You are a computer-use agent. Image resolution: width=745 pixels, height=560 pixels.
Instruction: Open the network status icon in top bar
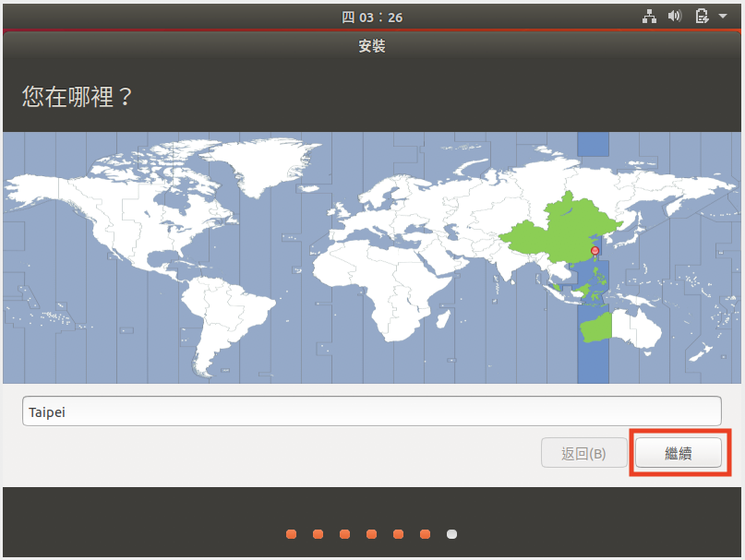(649, 17)
